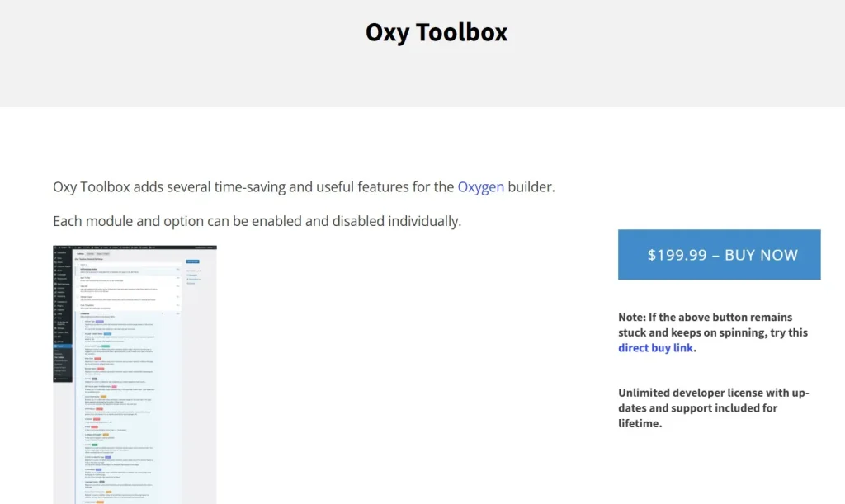Follow the direct buy link
The width and height of the screenshot is (845, 504).
coord(655,348)
